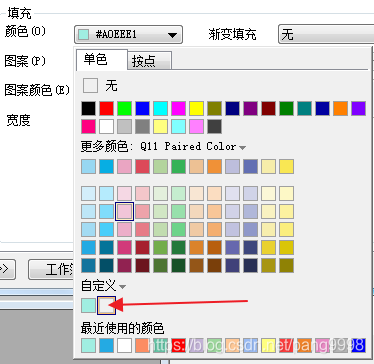Select the mint custom color swatch
Viewport: 374px width, 364px height.
click(x=88, y=305)
